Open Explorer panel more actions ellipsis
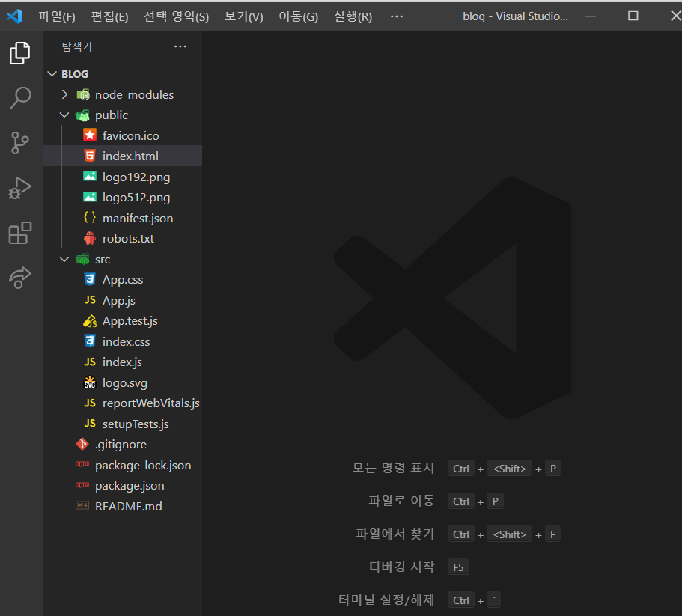 tap(180, 46)
